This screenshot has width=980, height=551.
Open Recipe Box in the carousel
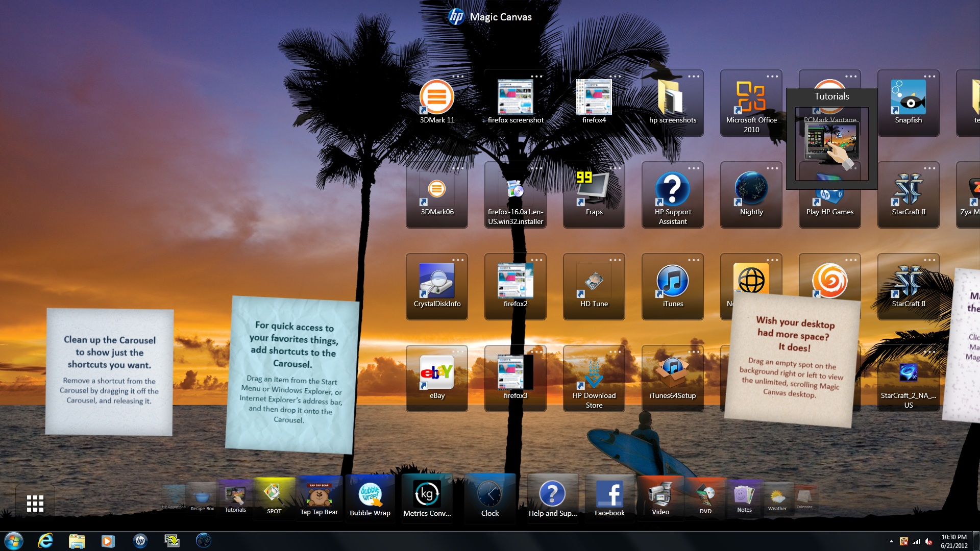point(202,499)
